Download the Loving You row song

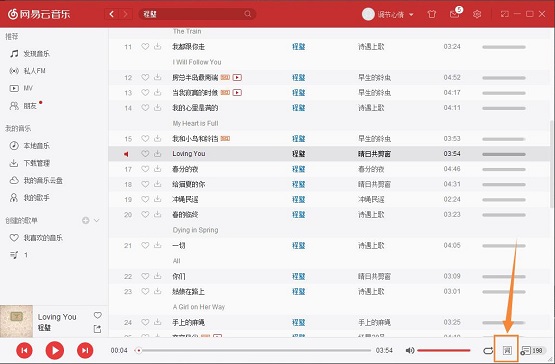(158, 154)
